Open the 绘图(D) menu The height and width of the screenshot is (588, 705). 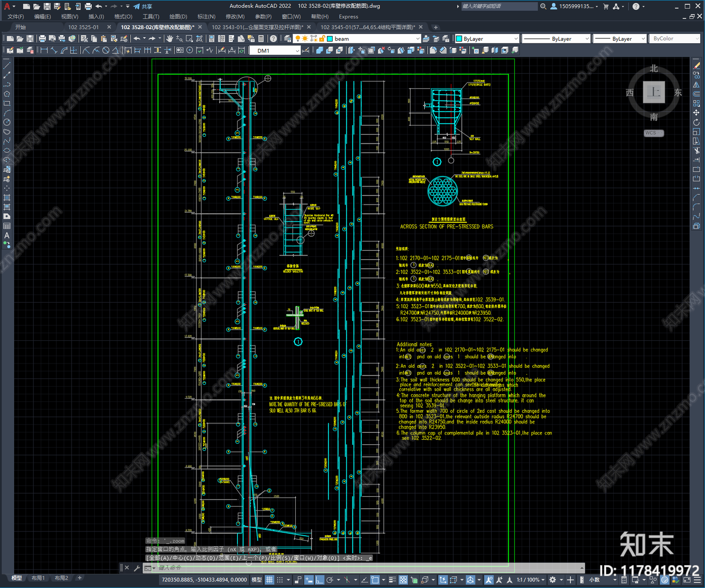pyautogui.click(x=178, y=17)
